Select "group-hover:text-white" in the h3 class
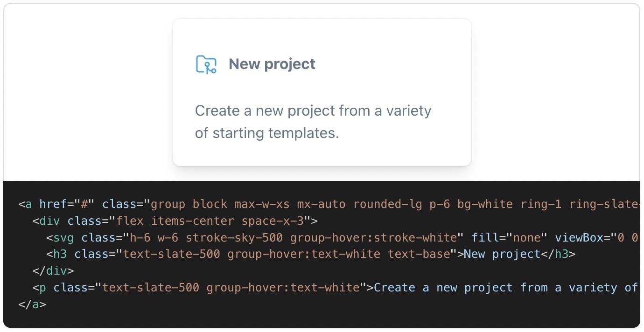This screenshot has width=644, height=332. [304, 254]
